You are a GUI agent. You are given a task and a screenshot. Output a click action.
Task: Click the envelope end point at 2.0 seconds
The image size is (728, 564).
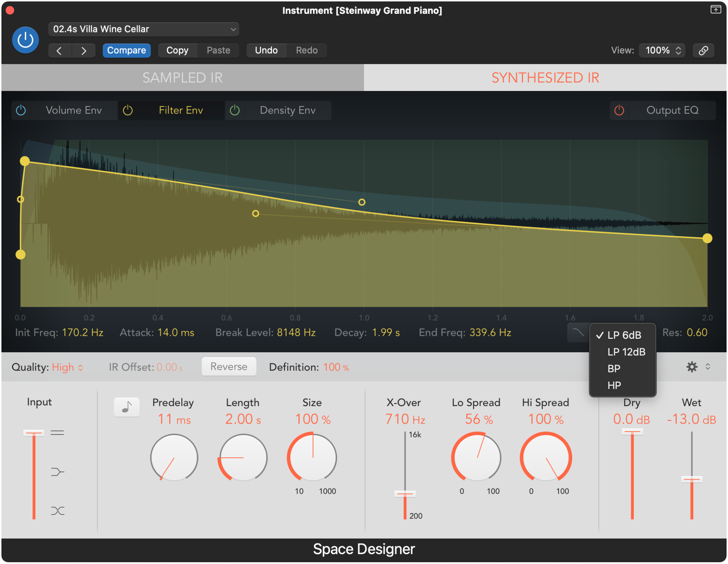(707, 238)
